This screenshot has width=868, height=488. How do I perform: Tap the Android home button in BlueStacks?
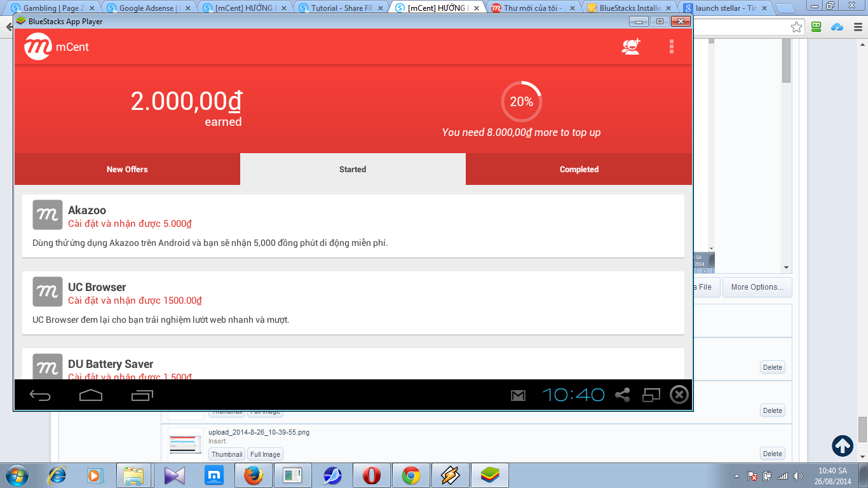[91, 395]
